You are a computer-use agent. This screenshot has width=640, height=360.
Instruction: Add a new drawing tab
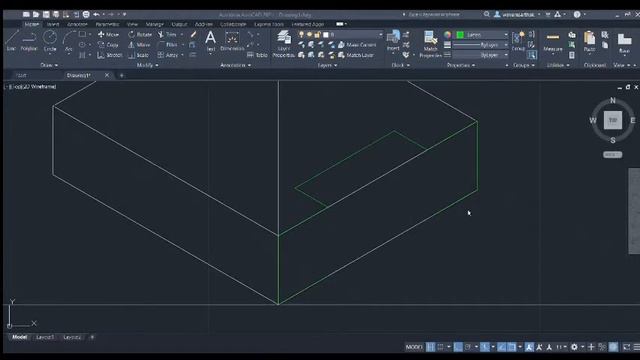(121, 75)
